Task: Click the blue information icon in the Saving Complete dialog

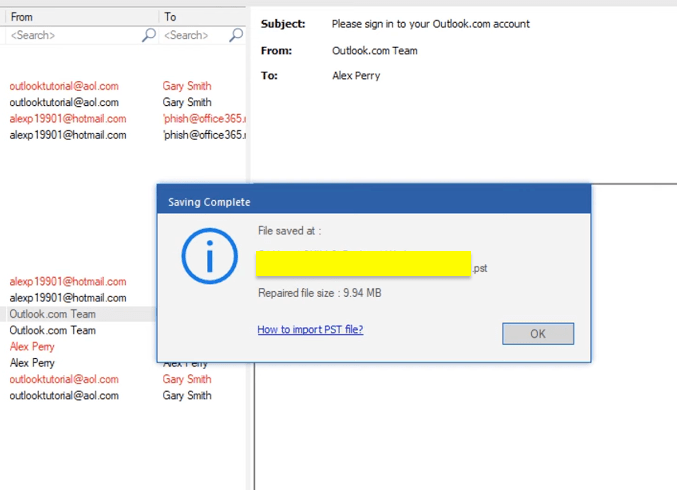Action: tap(209, 256)
